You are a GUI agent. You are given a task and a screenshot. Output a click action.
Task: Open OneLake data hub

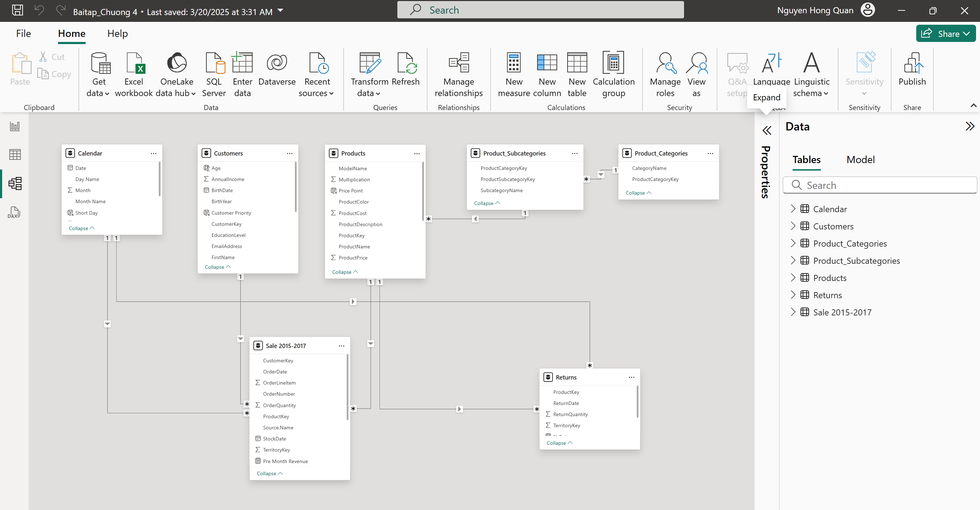click(176, 75)
